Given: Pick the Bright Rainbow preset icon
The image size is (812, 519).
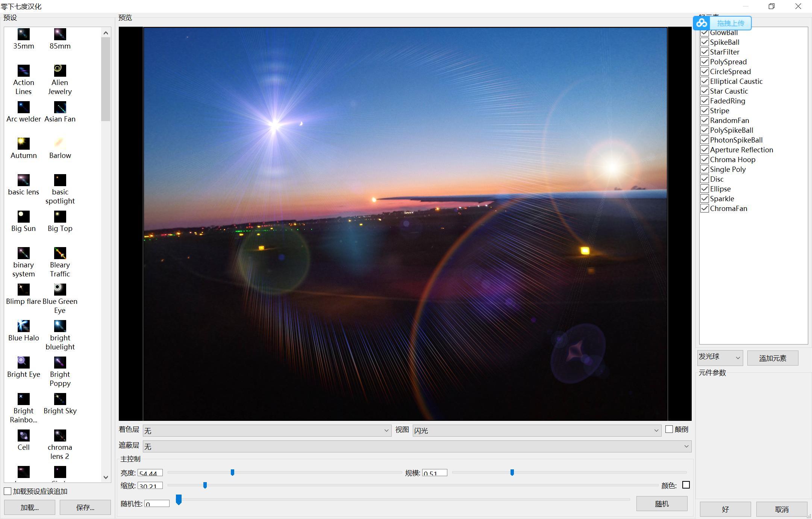Looking at the screenshot, I should 23,399.
